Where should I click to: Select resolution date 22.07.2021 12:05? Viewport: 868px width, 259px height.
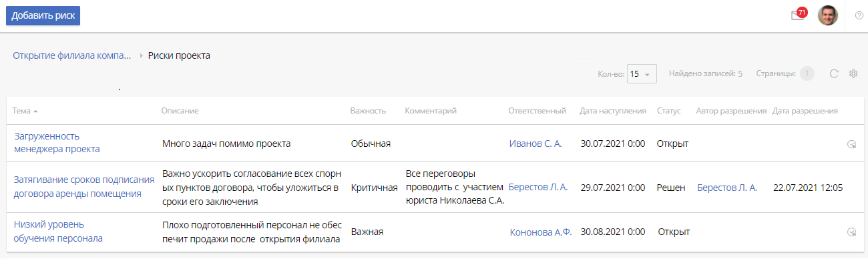point(808,188)
